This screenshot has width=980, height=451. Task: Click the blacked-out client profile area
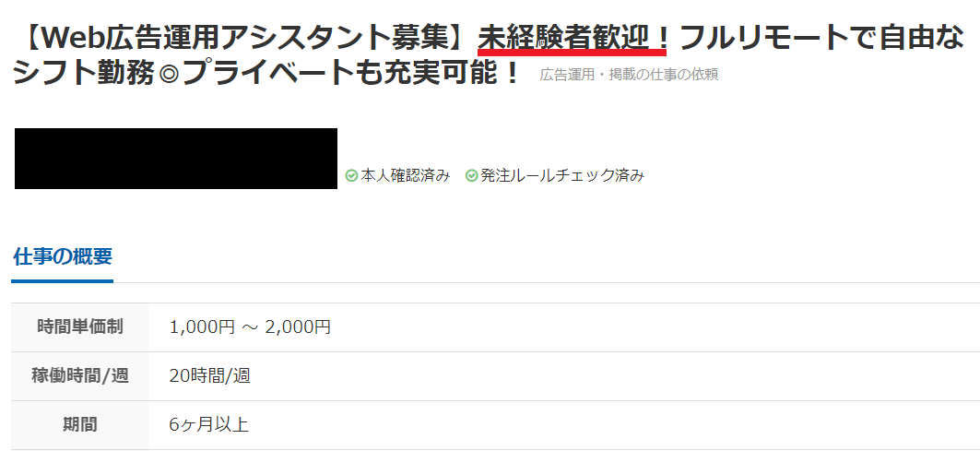click(x=175, y=159)
